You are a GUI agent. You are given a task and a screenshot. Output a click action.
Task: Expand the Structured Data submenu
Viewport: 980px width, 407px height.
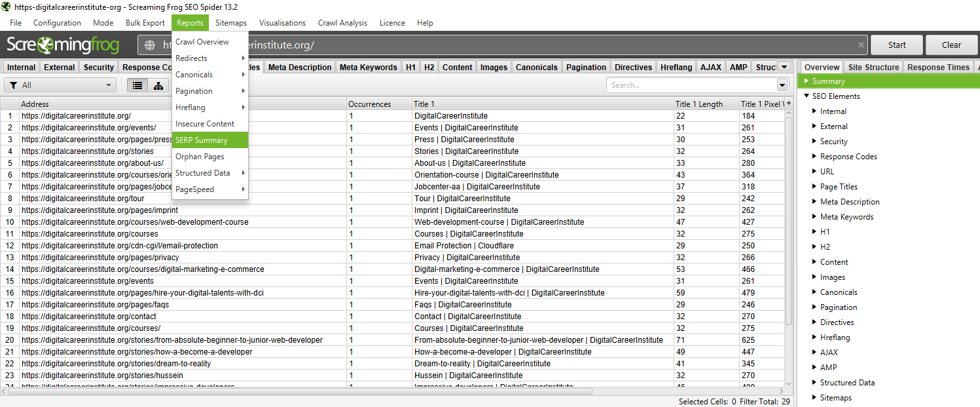point(210,173)
